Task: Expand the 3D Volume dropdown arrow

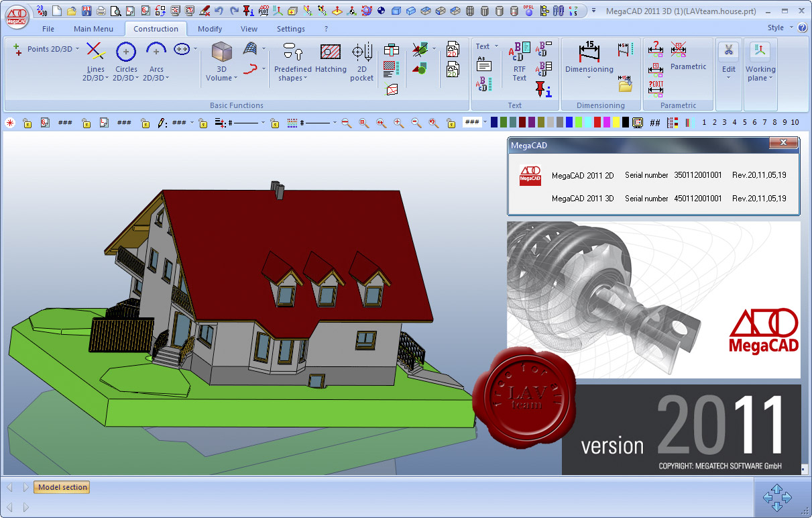Action: 236,79
